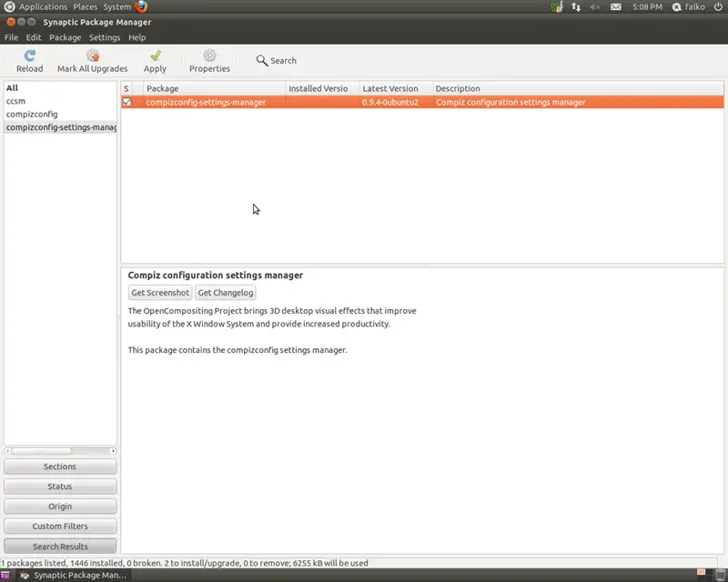
Task: Select the compizconfig-settings-manager package name cell
Action: coord(206,102)
